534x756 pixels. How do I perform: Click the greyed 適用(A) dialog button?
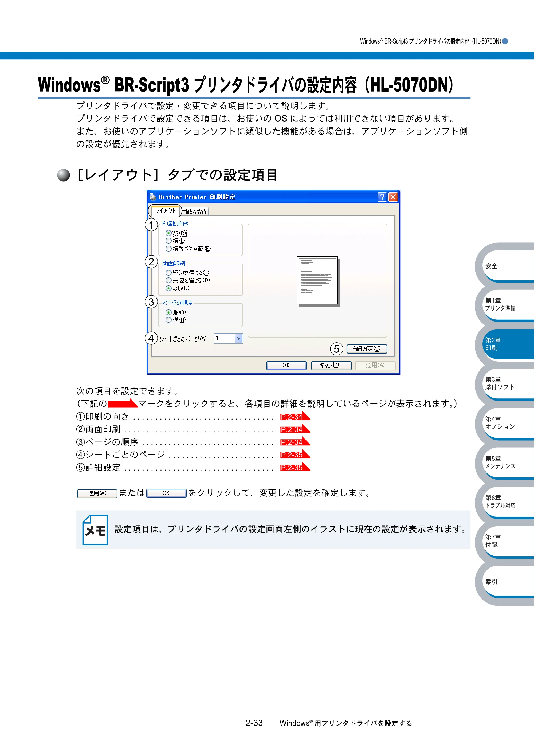(375, 365)
